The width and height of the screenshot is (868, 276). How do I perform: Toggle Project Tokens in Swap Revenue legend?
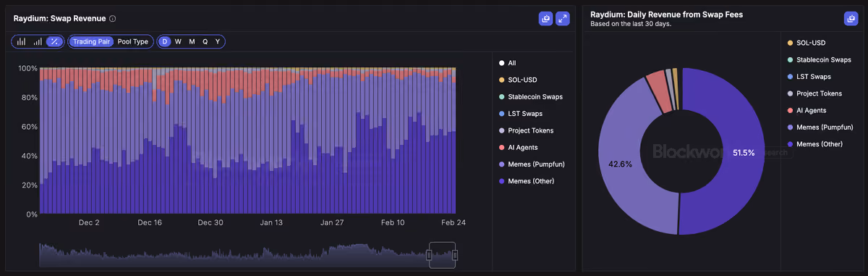tap(526, 130)
